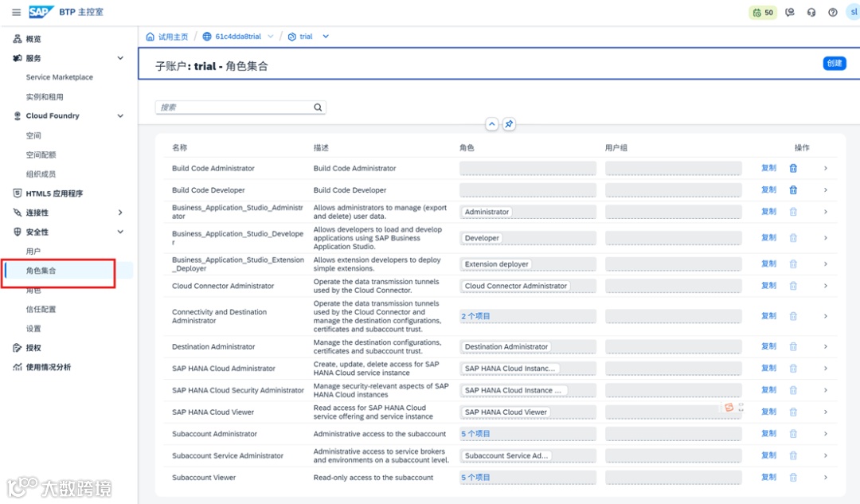Click trash icon in Destination Administrator row
The height and width of the screenshot is (504, 860).
[793, 346]
